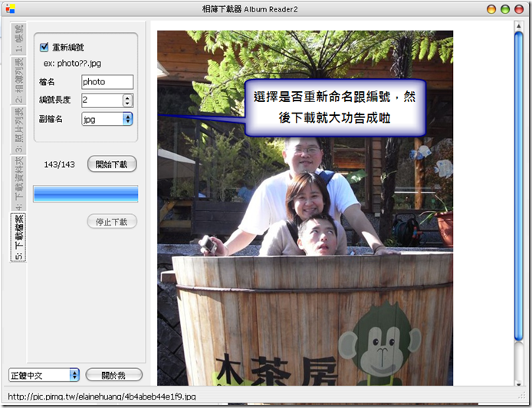
Task: Click the scrollbar up arrow
Action: [x=518, y=26]
